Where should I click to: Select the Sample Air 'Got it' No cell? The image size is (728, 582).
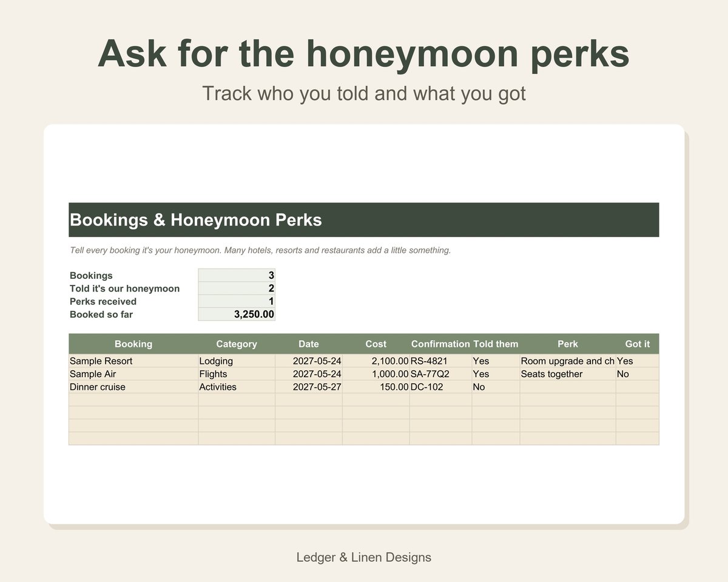[638, 374]
